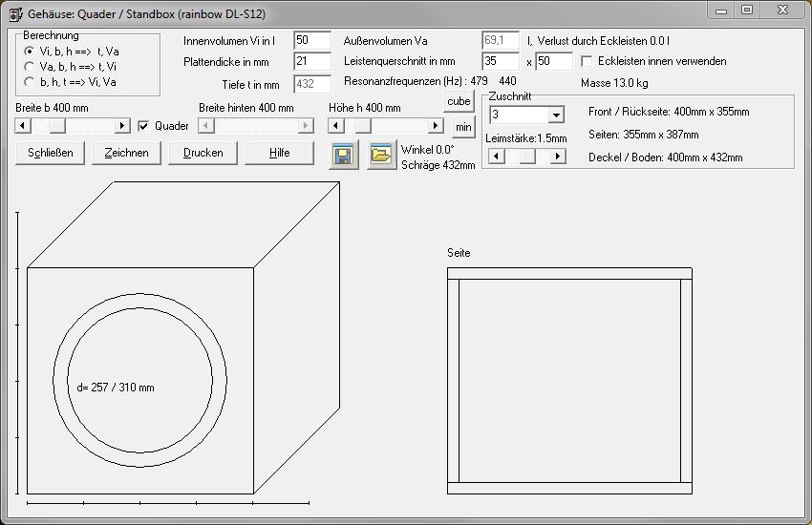Click left arrow of Höhe h scrollbar
This screenshot has height=525, width=812.
335,126
